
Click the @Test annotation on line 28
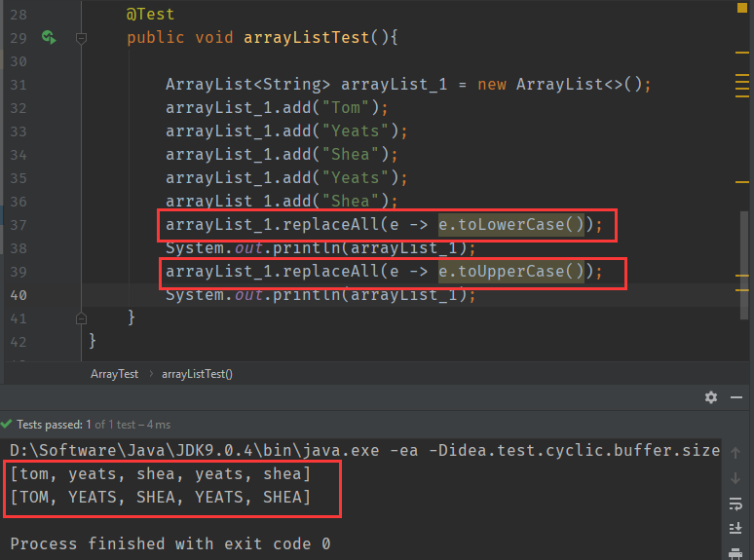pos(150,15)
